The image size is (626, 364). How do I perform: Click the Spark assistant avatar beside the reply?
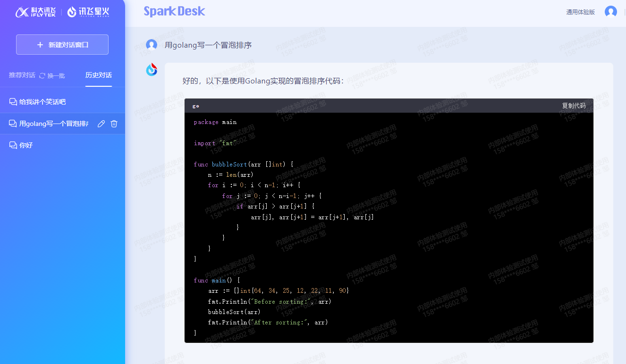tap(152, 69)
